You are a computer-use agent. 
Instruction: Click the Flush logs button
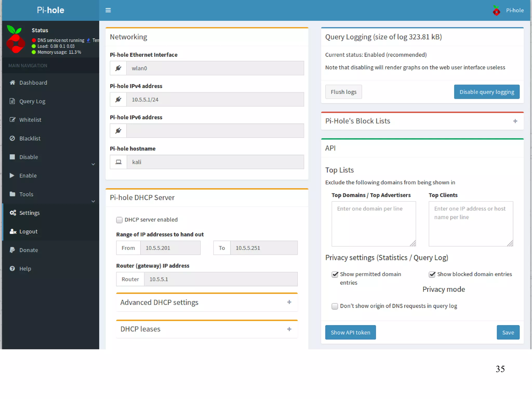[x=343, y=92]
